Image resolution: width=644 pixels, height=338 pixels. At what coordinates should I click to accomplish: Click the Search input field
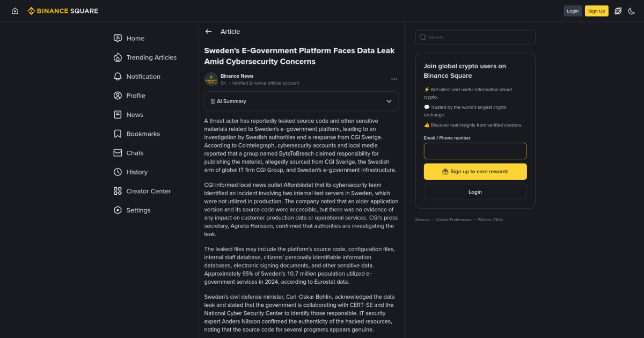coord(475,37)
